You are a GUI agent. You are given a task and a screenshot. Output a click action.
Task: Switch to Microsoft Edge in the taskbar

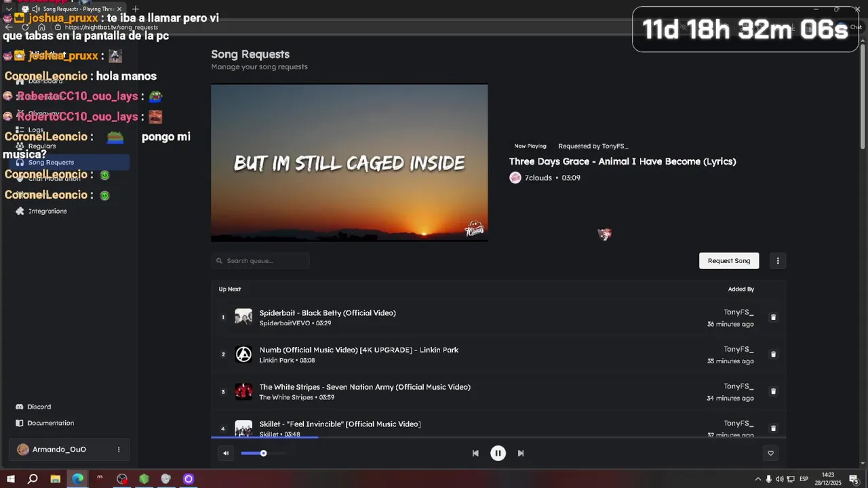tap(77, 479)
